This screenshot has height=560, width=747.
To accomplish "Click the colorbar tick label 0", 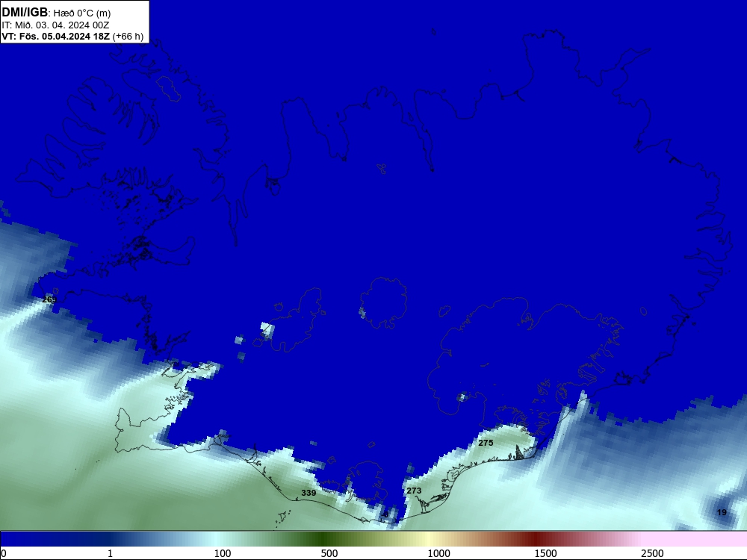I will pos(4,553).
